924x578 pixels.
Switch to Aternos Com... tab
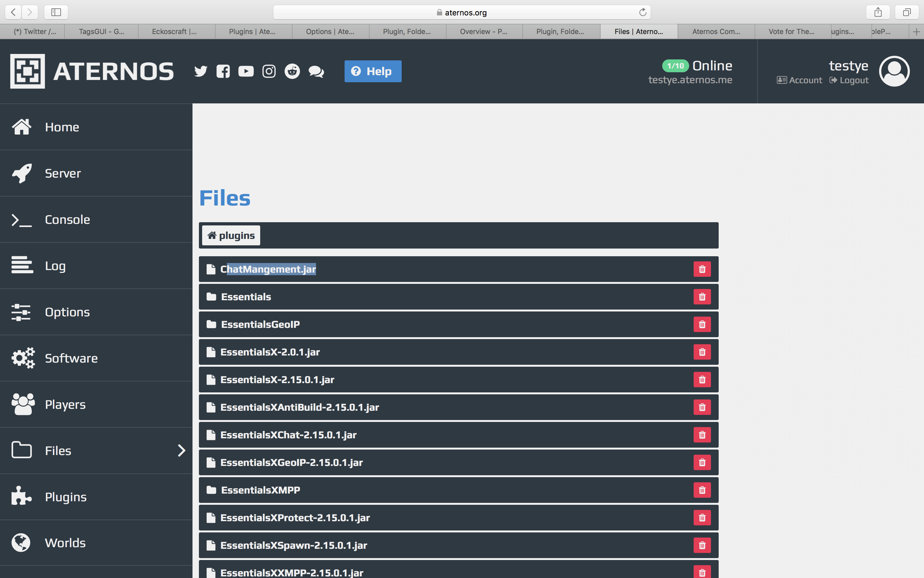[716, 32]
